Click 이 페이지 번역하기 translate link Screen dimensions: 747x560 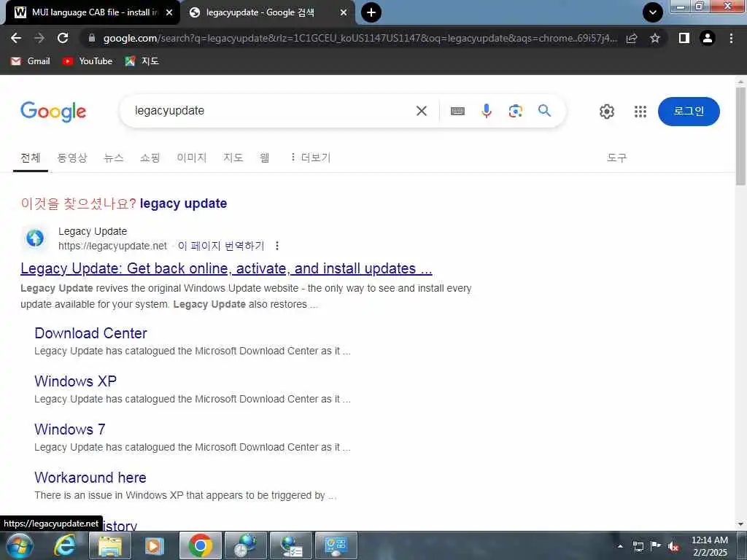(221, 246)
